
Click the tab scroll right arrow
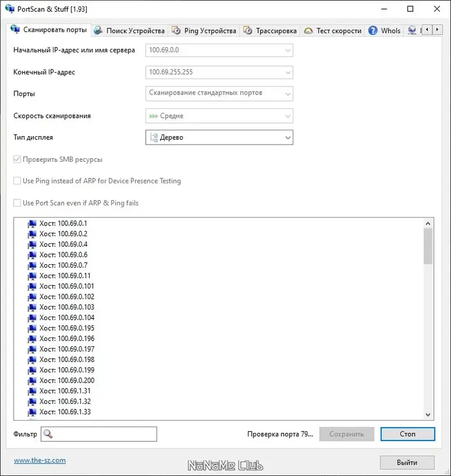437,30
